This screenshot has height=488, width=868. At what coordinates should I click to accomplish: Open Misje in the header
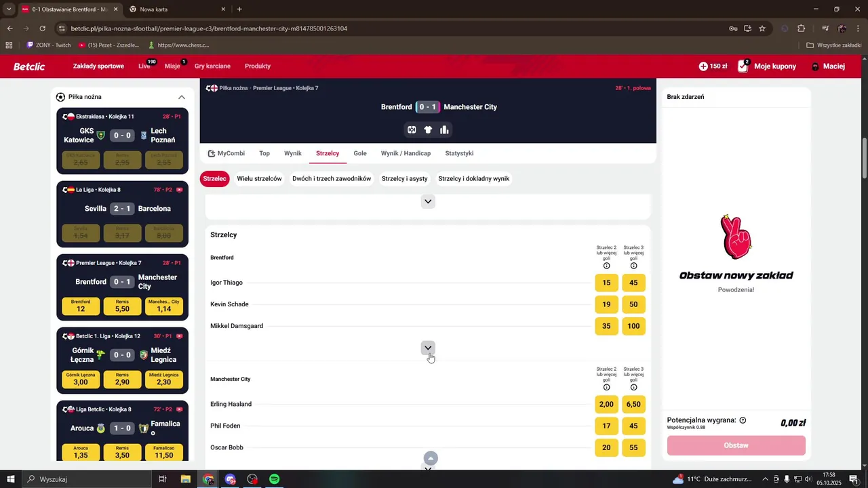point(172,66)
